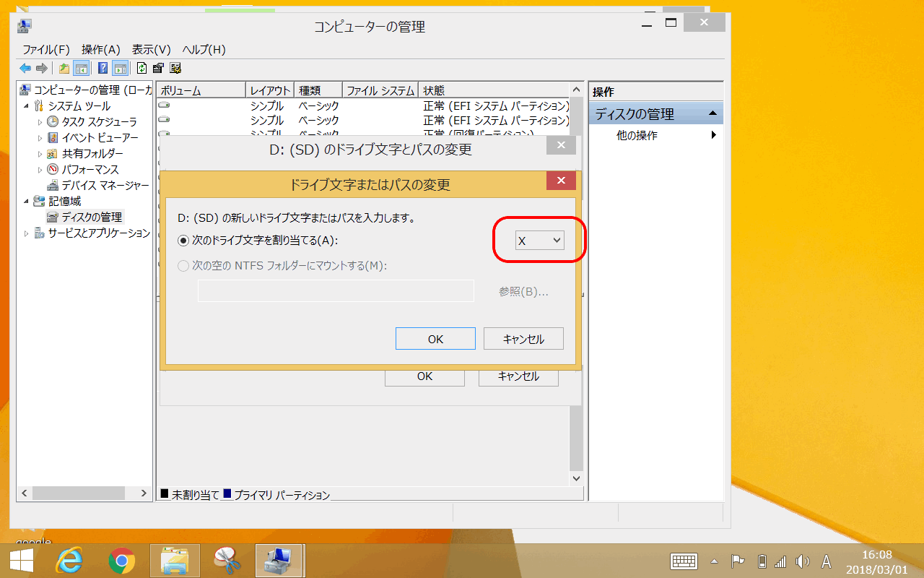
Task: Click the Properties icon in the toolbar
Action: [158, 68]
